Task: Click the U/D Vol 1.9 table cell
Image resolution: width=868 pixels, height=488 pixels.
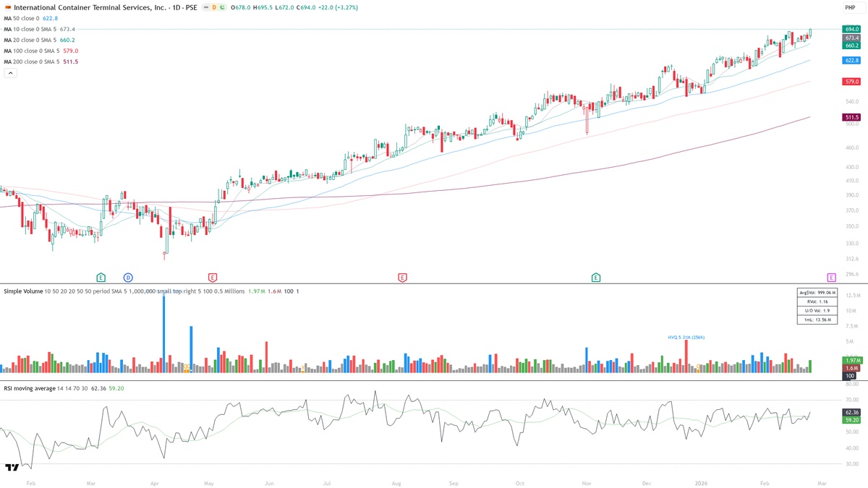Action: (x=817, y=310)
